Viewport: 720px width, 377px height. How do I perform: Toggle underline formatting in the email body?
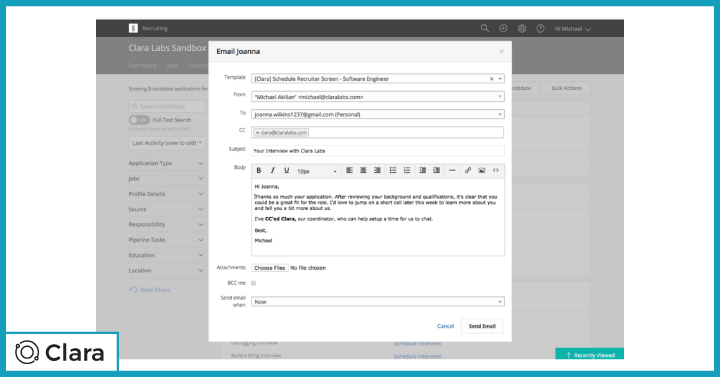pos(287,170)
